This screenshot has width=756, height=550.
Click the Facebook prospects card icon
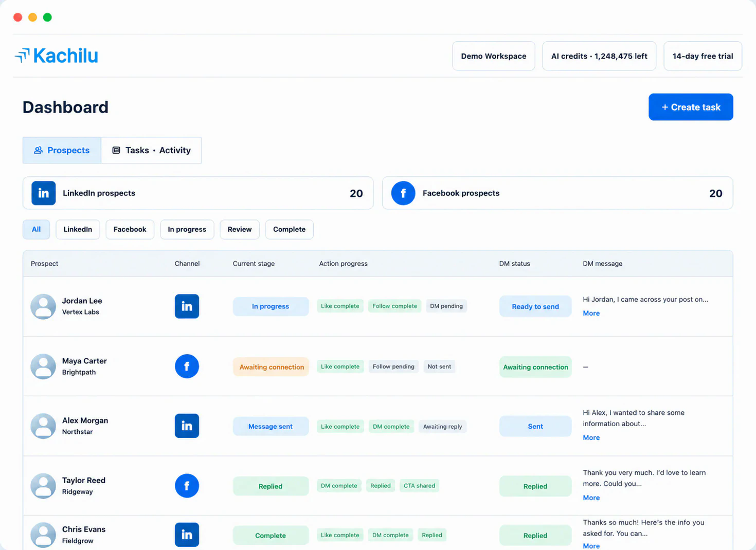(403, 193)
